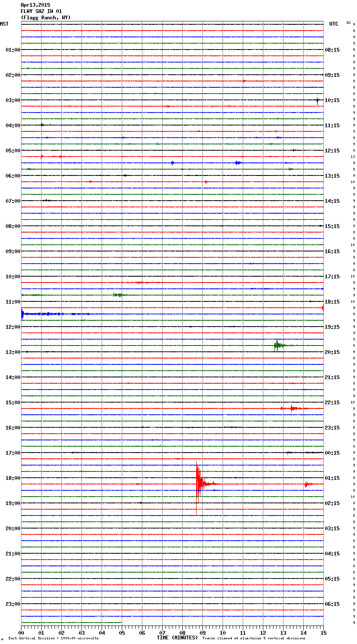357x644 pixels.
Task: Click the 06:00 MST time label
Action: point(13,176)
